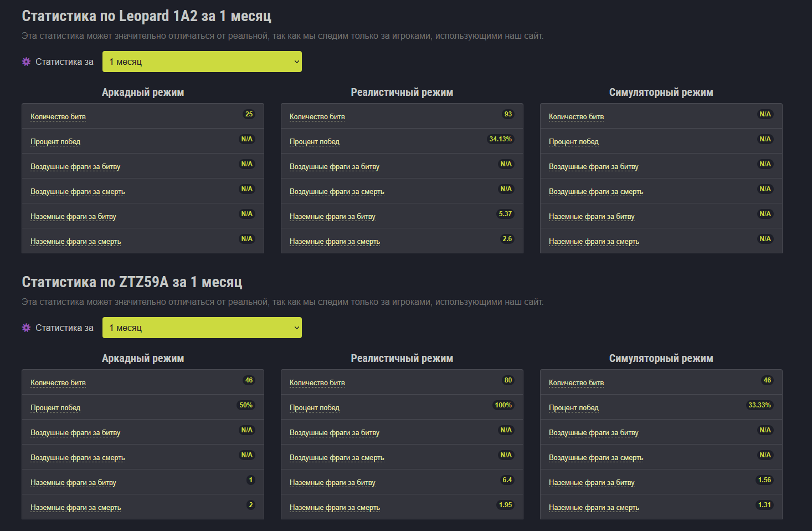Click 'Воздушные фраги за смерть' in ZTZ59A Реалистичный режим
812x531 pixels.
click(337, 457)
